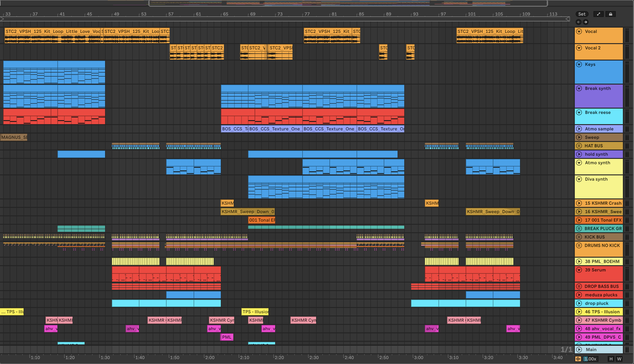Image resolution: width=634 pixels, height=364 pixels.
Task: Click meduza plucks unfold icon
Action: pyautogui.click(x=579, y=295)
